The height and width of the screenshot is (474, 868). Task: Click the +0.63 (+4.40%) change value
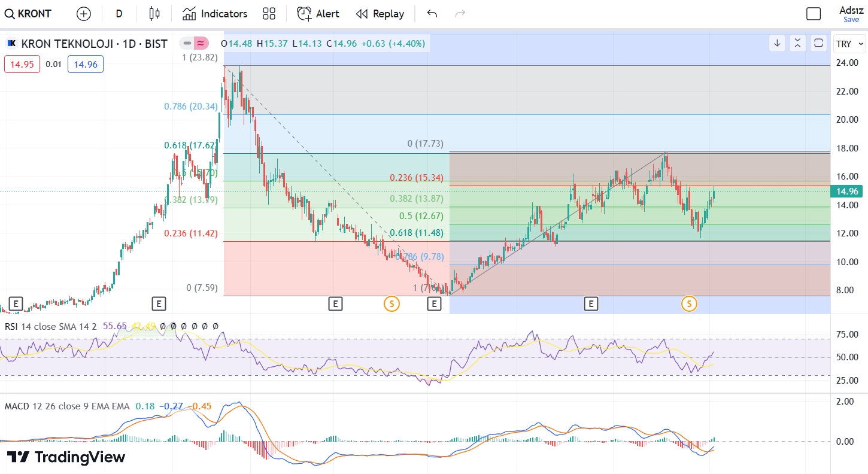(393, 43)
